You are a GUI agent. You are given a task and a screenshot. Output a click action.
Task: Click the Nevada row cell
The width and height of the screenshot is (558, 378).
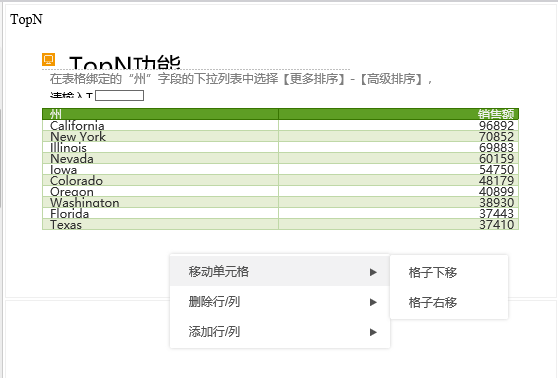[160, 158]
